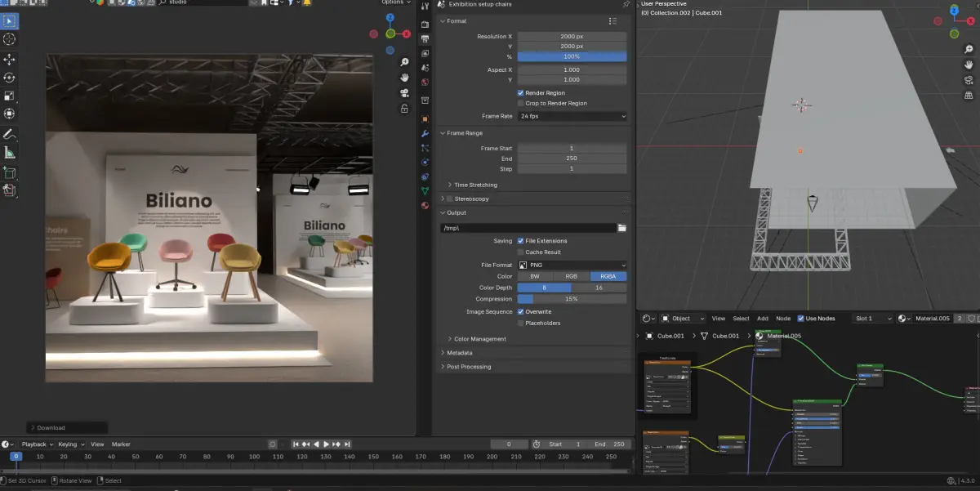Click the lock camera icon in left viewport
Screen dimensions: 980x491
404,108
